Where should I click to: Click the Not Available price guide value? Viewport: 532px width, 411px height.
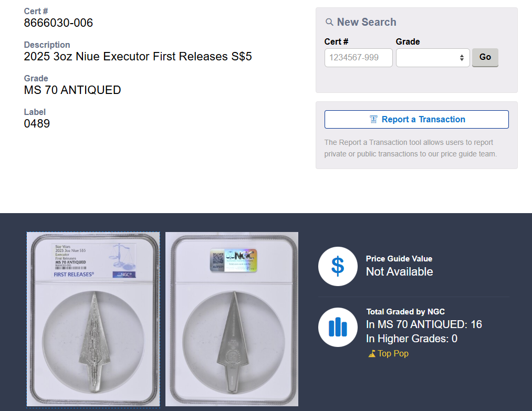click(x=399, y=271)
